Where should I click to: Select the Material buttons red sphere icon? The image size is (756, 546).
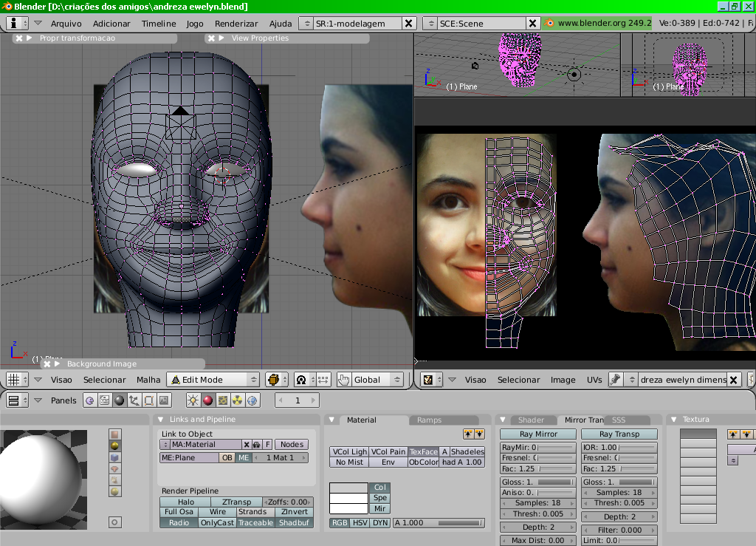[208, 400]
